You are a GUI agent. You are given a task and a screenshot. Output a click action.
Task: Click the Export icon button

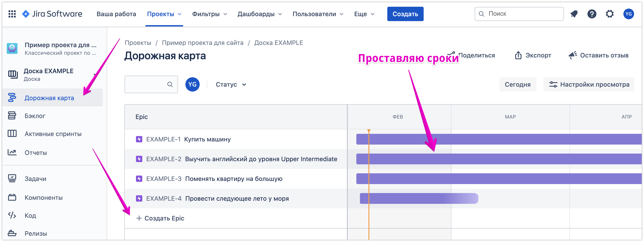coord(518,55)
